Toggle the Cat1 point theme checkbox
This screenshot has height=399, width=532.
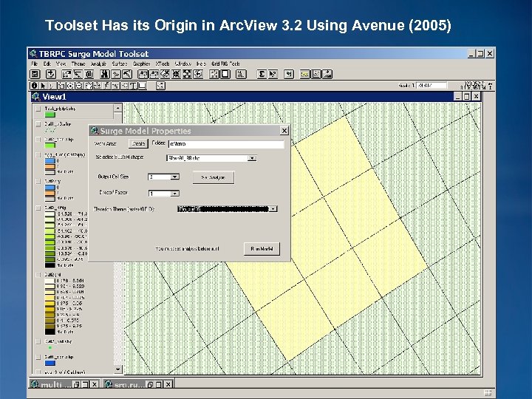[38, 341]
